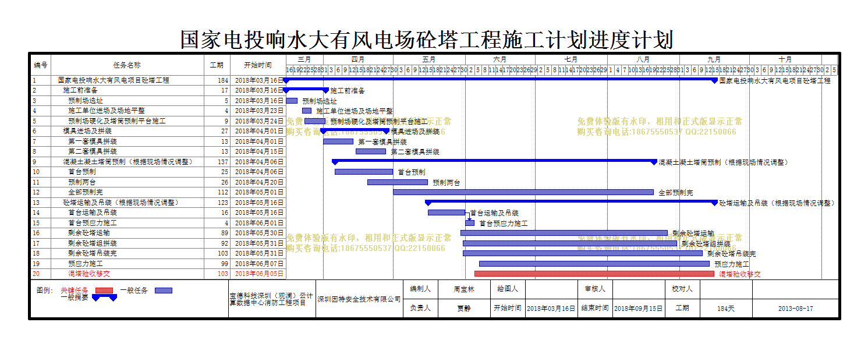Viewport: 868px width, 347px height.
Task: Click 模具进场及拼装 name cell in table row 6
Action: (127, 131)
